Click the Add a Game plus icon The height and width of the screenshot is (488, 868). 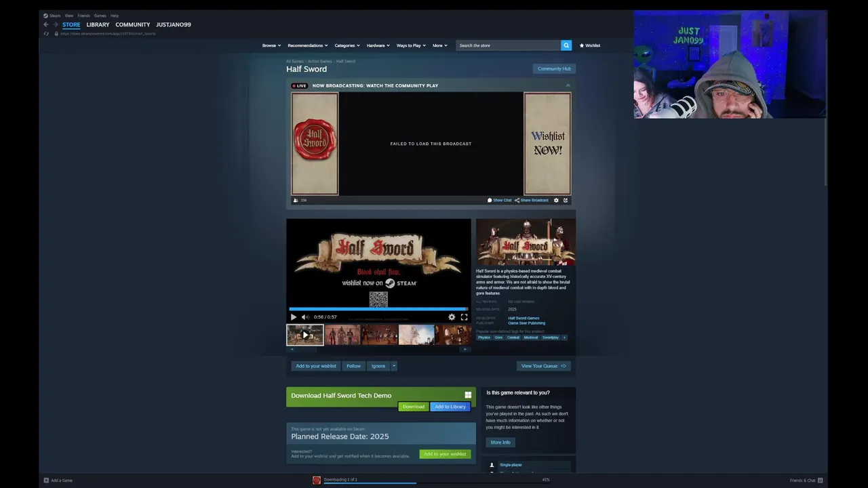tap(46, 481)
